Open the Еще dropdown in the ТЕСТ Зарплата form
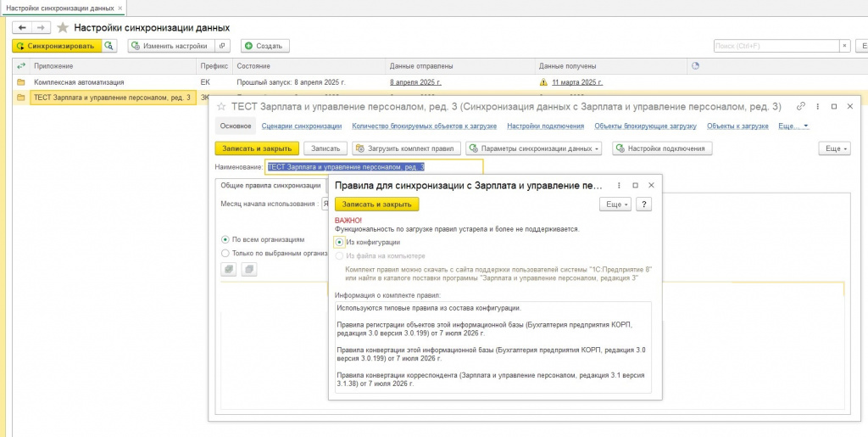This screenshot has height=437, width=868. 834,148
